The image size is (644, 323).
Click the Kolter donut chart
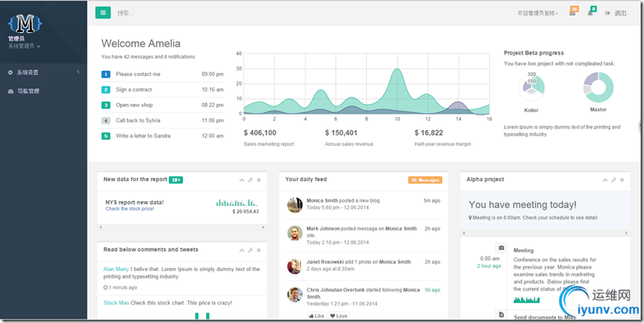coord(532,87)
